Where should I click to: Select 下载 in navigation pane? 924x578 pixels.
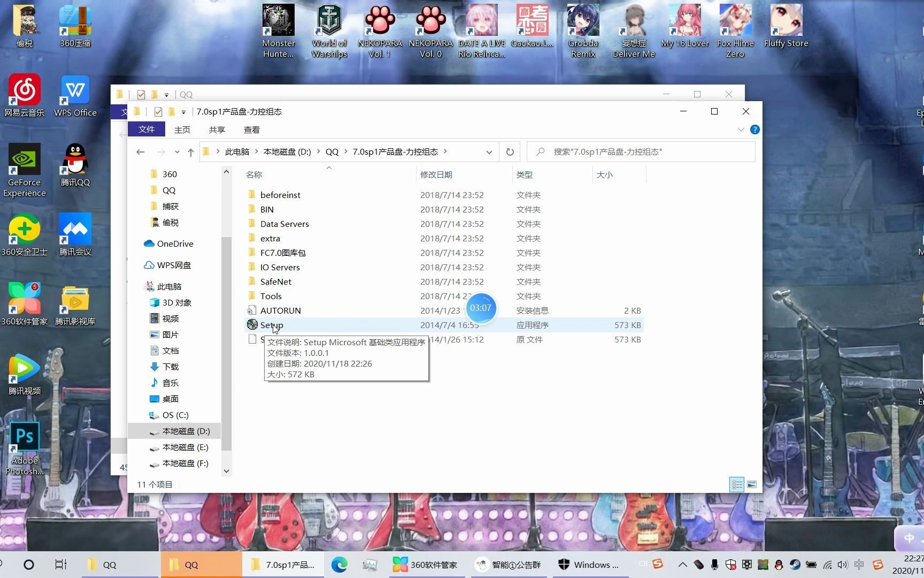coord(164,367)
